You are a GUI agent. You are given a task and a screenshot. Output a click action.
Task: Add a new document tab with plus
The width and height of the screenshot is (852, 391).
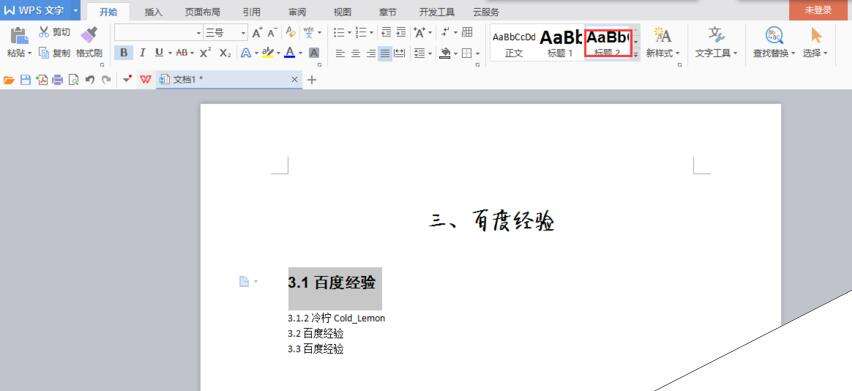click(x=311, y=80)
